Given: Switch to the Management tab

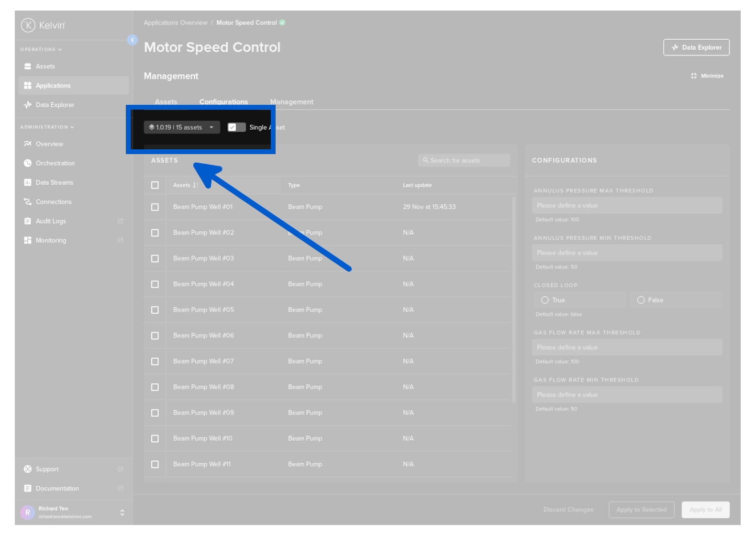Looking at the screenshot, I should pyautogui.click(x=291, y=102).
